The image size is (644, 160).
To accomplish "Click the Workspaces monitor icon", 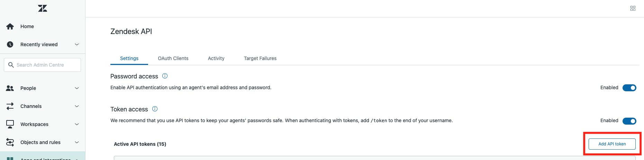I will 10,124.
